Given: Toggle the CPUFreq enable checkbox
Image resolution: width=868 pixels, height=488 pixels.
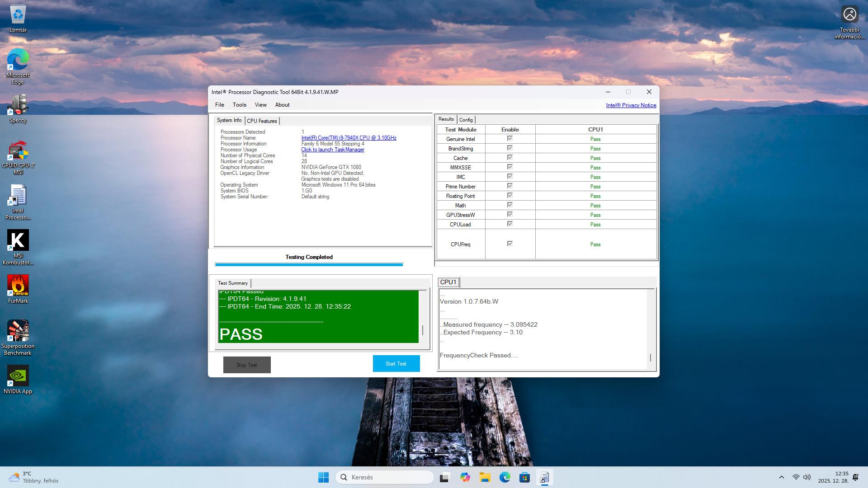Looking at the screenshot, I should 509,244.
